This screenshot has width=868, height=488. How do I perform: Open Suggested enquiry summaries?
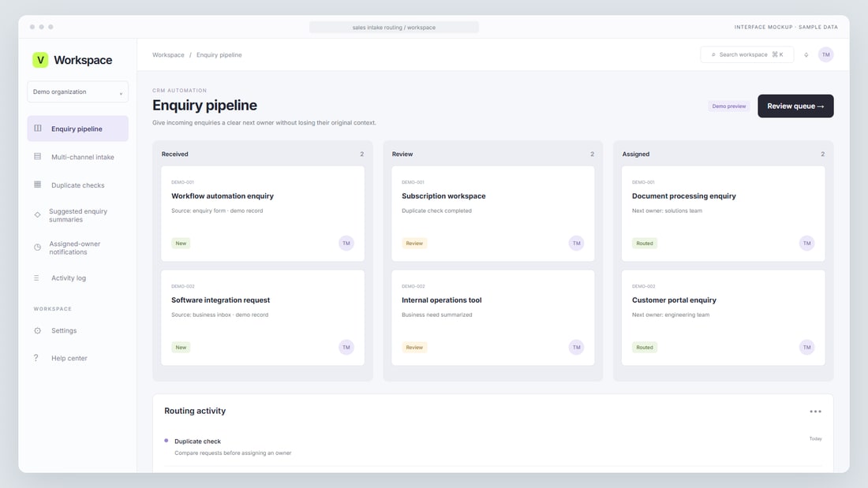[77, 215]
